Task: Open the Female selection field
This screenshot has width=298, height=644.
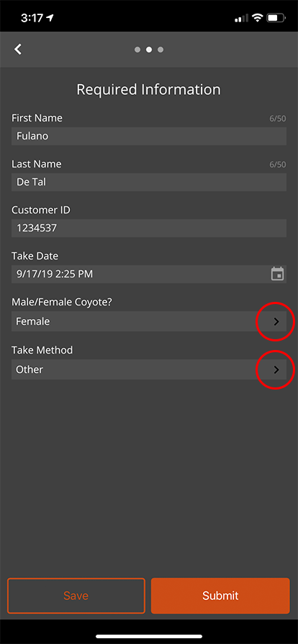Action: coord(149,321)
